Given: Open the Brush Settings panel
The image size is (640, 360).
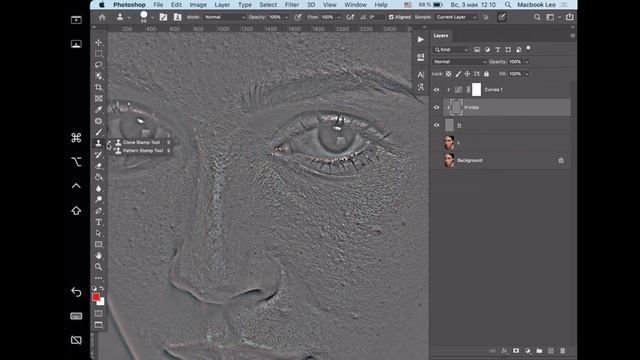Looking at the screenshot, I should (163, 17).
